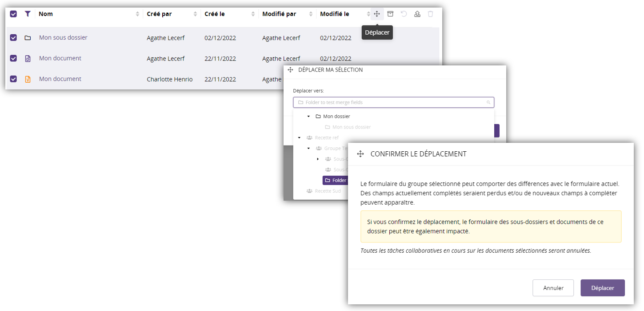Uncheck the select-all checkbox in header

click(x=13, y=14)
